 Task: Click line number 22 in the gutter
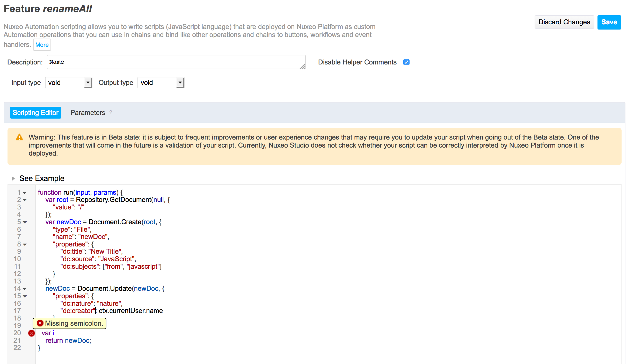pos(17,348)
